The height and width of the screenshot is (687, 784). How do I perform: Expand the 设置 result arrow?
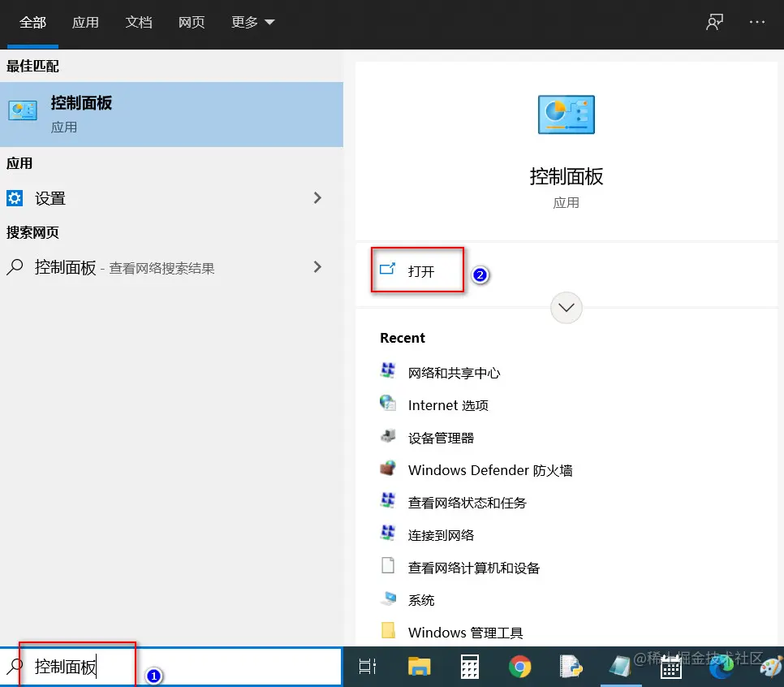click(x=317, y=198)
